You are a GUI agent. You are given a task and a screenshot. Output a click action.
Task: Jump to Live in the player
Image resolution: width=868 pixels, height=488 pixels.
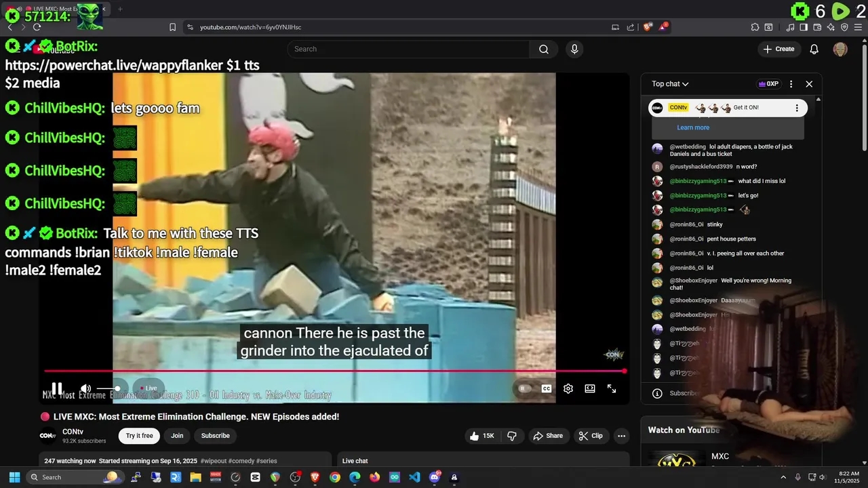(x=149, y=388)
